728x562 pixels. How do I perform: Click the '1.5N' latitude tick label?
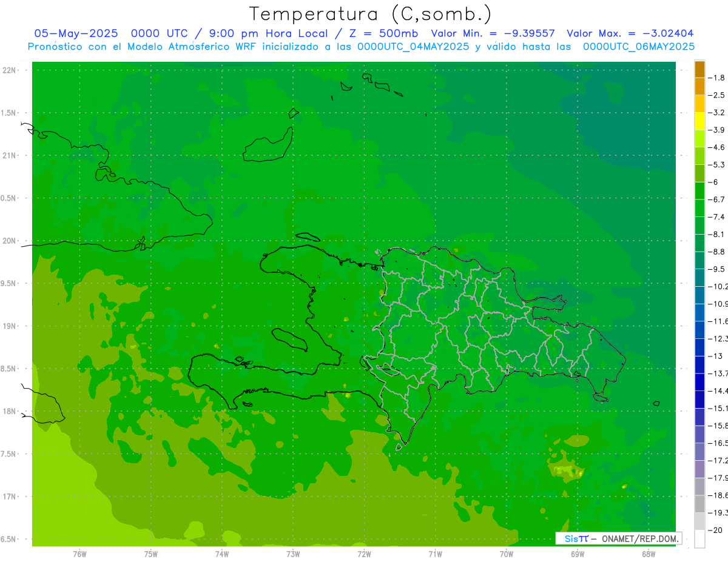click(x=9, y=113)
